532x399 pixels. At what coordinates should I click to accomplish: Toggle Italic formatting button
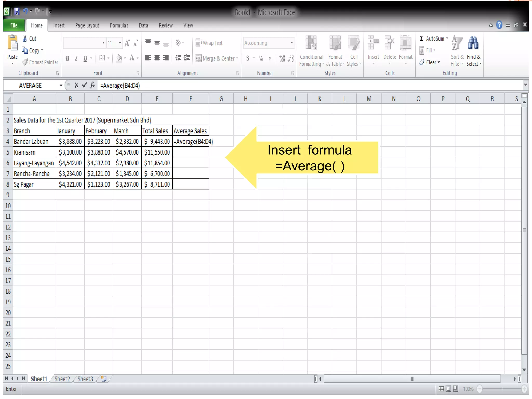76,58
